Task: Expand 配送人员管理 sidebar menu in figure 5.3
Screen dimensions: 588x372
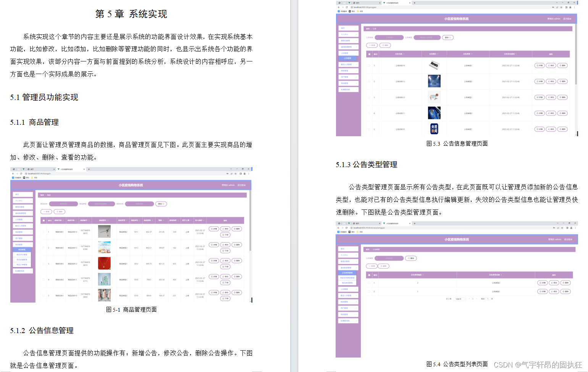Action: coord(349,64)
